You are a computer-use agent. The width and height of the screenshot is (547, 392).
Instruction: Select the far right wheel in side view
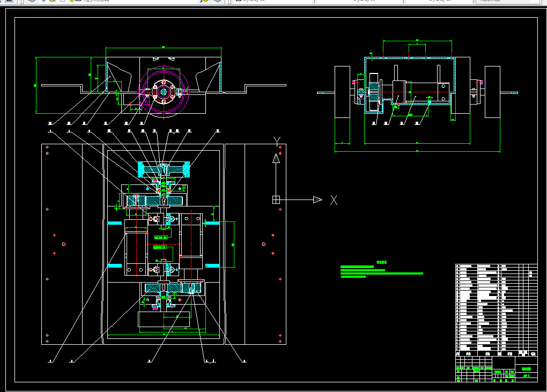492,92
